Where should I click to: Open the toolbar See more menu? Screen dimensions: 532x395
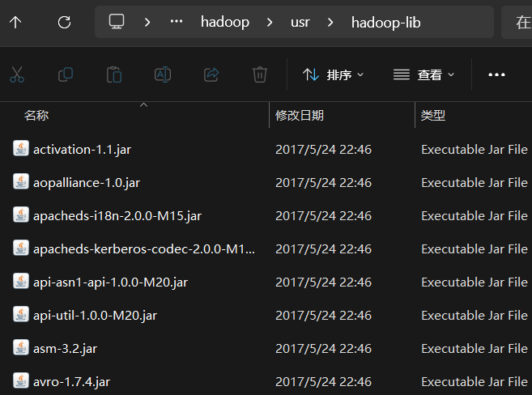pos(496,74)
